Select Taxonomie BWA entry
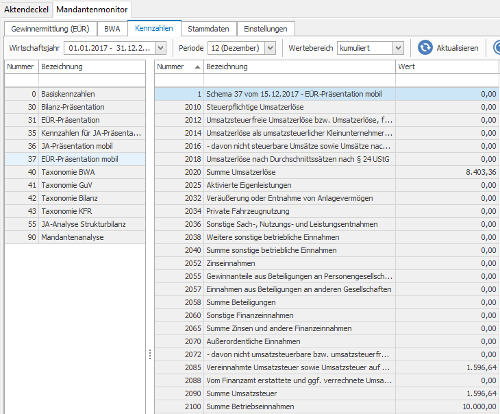500x414 pixels. click(75, 172)
